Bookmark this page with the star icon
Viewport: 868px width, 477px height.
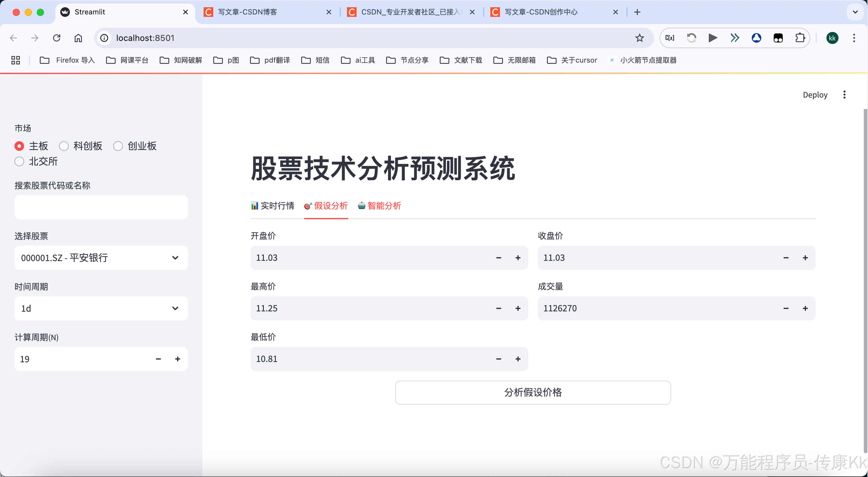click(x=639, y=38)
